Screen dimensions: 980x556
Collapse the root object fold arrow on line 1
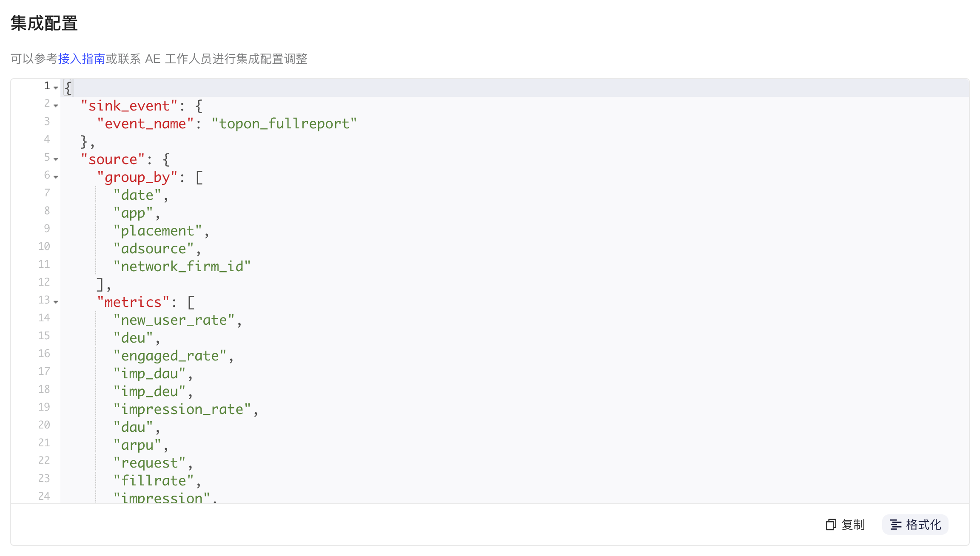click(56, 88)
